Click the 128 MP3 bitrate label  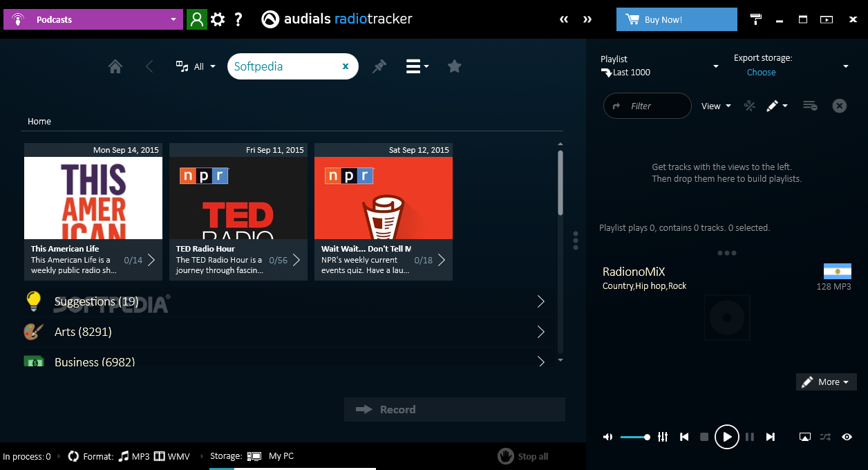click(x=833, y=286)
